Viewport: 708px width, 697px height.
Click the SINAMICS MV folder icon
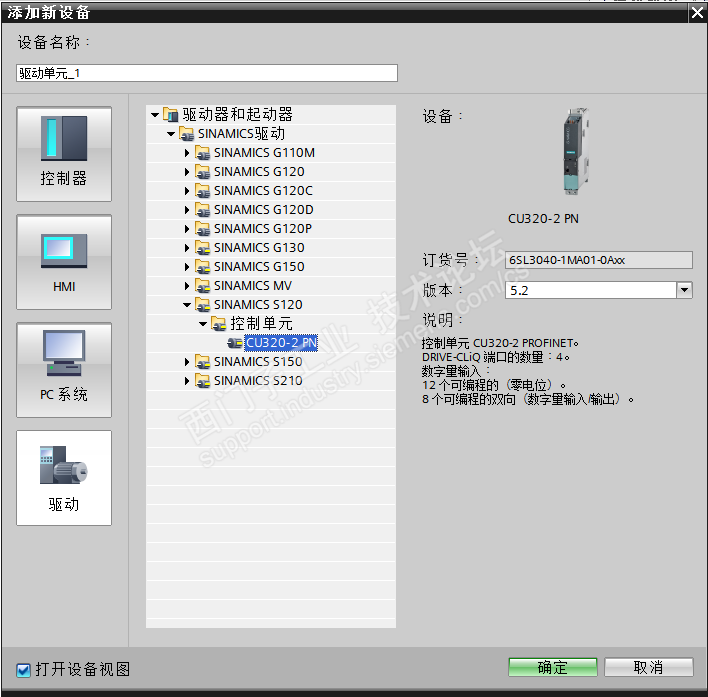coord(202,285)
